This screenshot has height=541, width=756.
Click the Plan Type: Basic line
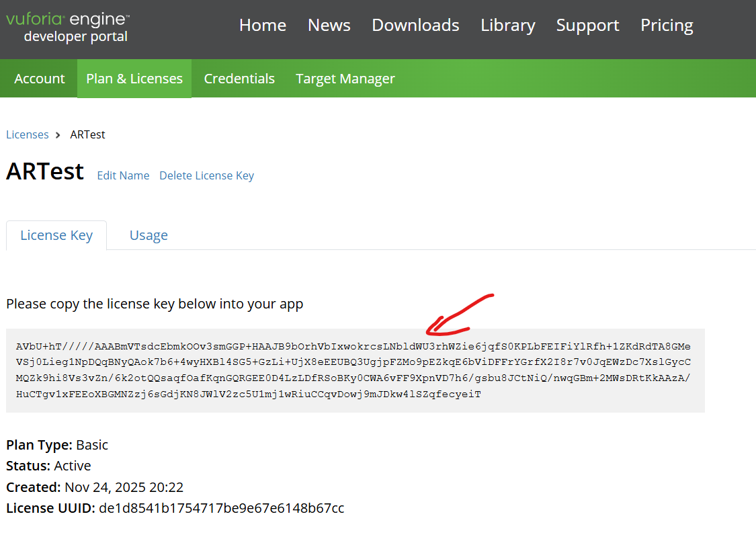57,445
